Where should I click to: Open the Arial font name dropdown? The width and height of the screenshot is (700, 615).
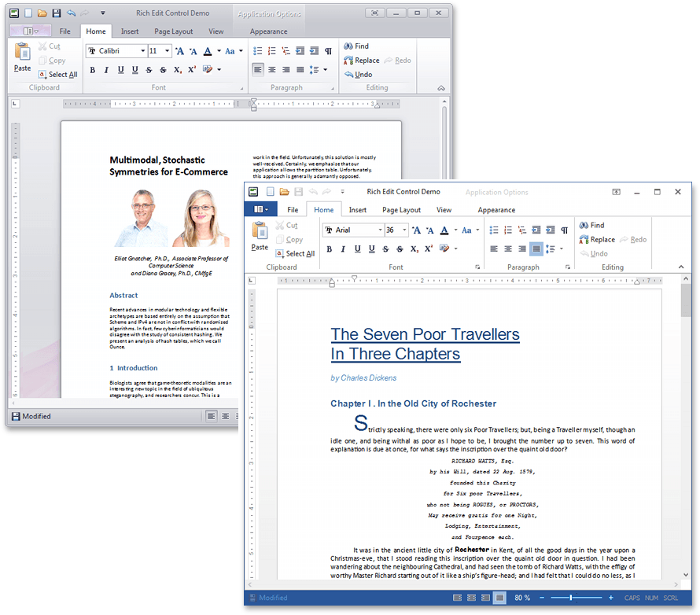[381, 230]
